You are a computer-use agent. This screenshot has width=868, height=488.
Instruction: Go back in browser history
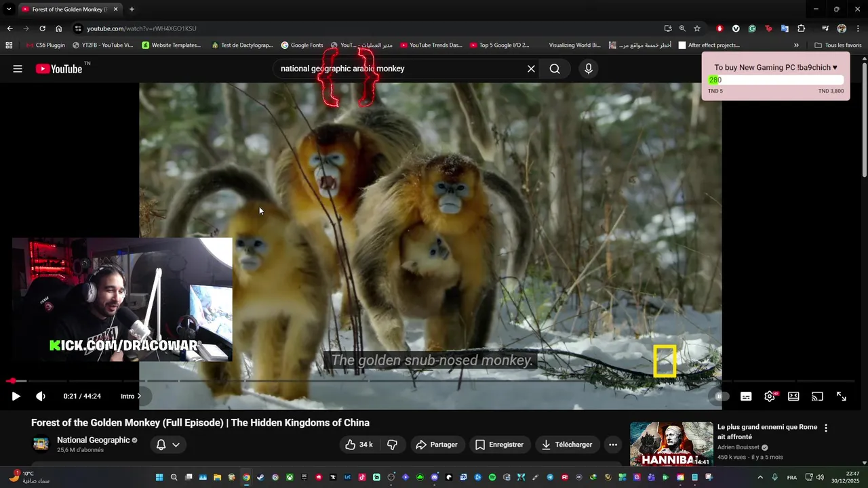click(9, 28)
